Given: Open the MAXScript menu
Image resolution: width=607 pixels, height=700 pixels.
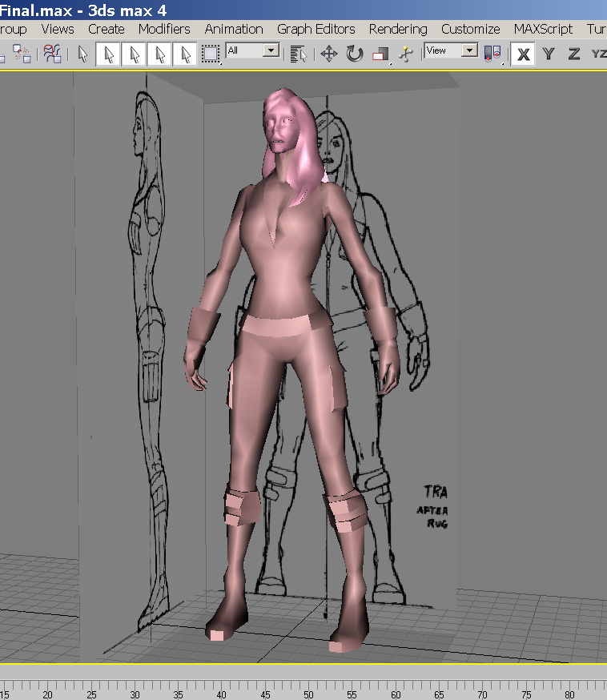Looking at the screenshot, I should [x=543, y=29].
